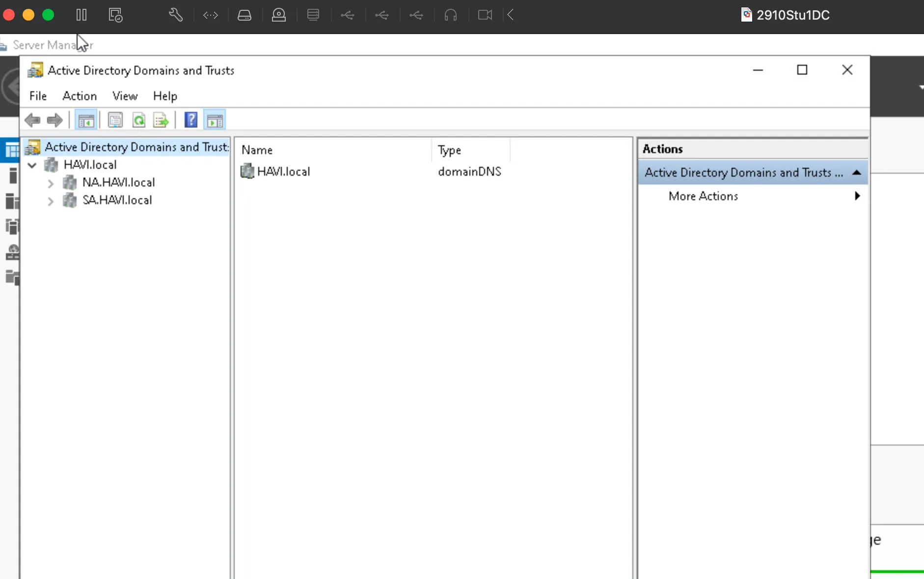Click the green Refresh toolbar icon
Screen dimensions: 924x579
click(x=139, y=120)
